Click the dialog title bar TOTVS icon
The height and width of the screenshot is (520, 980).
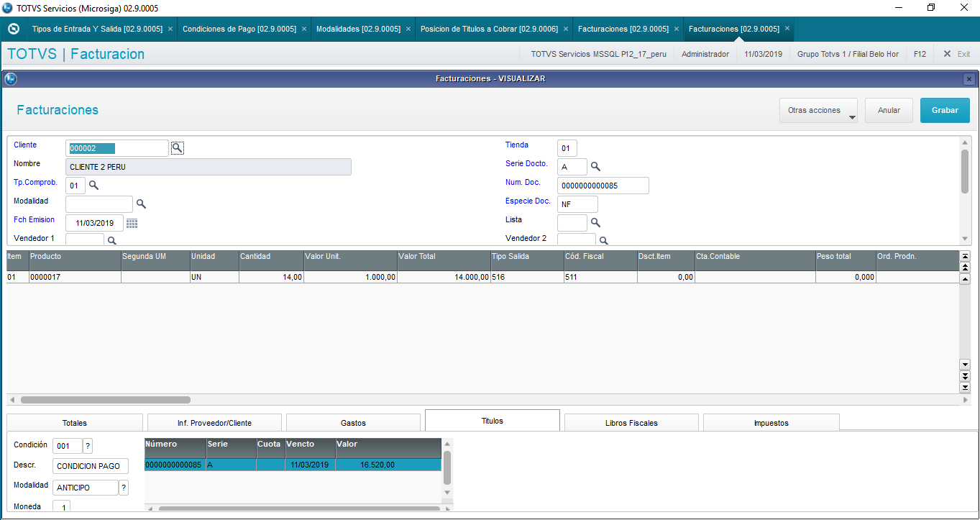[11, 78]
